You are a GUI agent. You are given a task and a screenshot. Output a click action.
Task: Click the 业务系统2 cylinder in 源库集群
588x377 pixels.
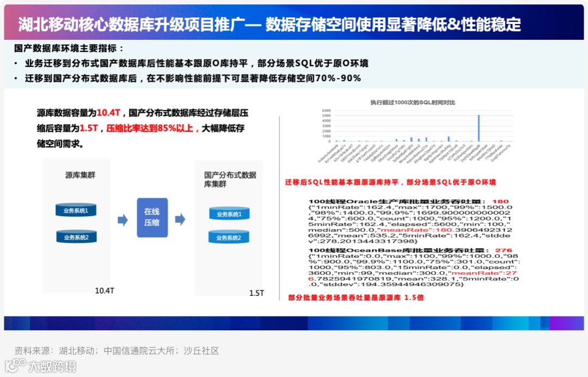tap(76, 236)
